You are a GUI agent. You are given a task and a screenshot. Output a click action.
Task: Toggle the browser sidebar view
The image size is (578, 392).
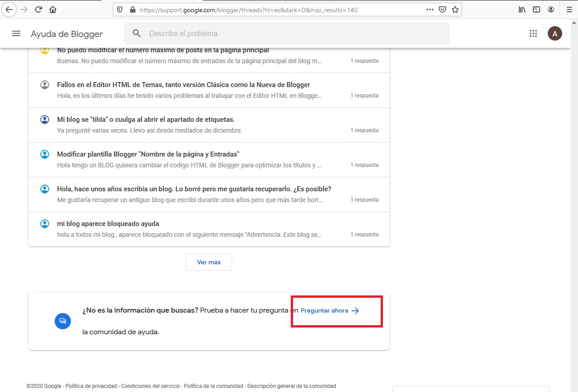point(536,9)
